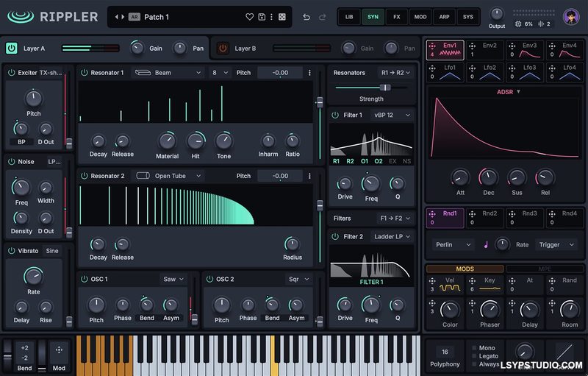
Task: Save the patch with disk icon
Action: tap(262, 17)
